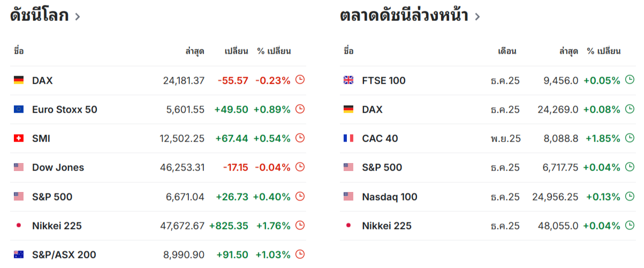The width and height of the screenshot is (644, 268).
Task: Open the ตลาดดัชนีล่วงหน้า heading link
Action: [404, 16]
